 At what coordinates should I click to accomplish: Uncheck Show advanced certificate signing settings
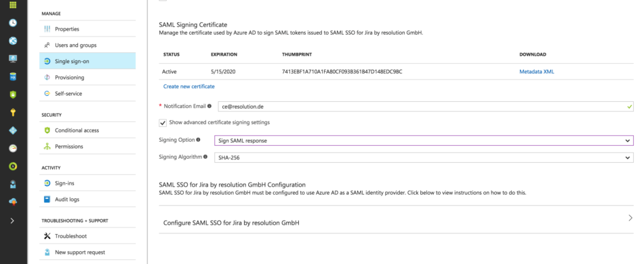click(163, 123)
